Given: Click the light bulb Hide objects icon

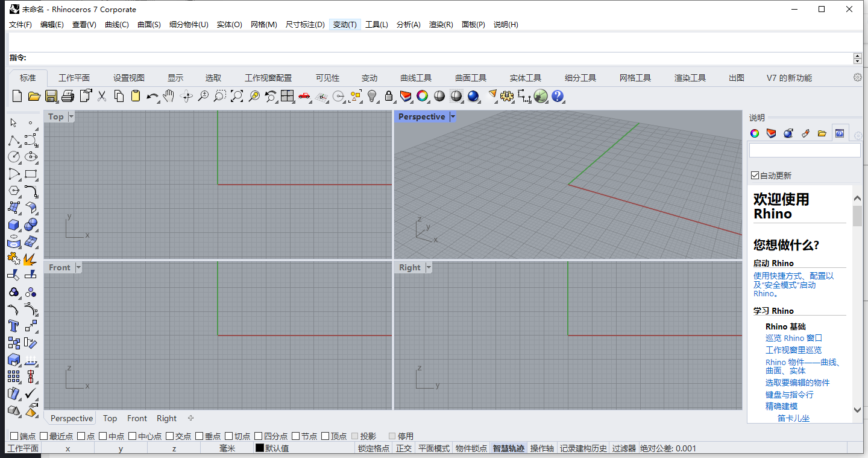Looking at the screenshot, I should click(372, 96).
